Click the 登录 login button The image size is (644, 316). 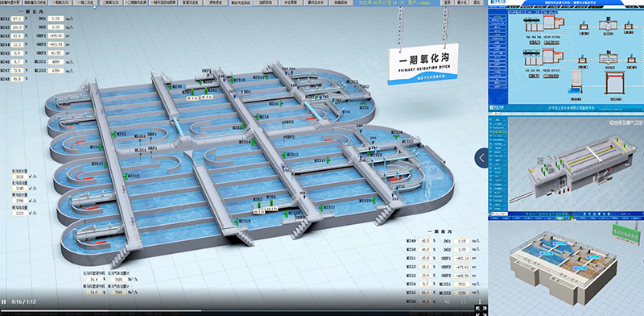[x=448, y=3]
